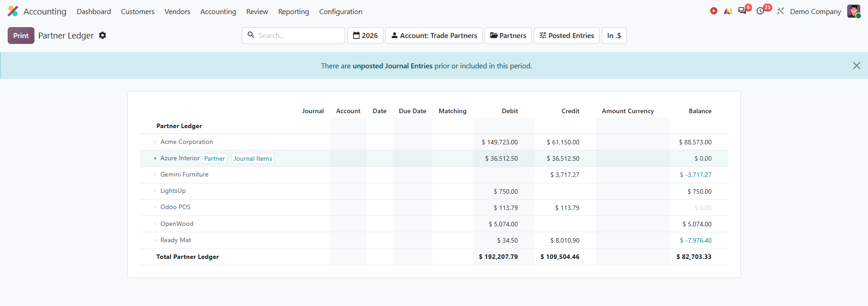
Task: Click the Balance column header
Action: coord(700,111)
